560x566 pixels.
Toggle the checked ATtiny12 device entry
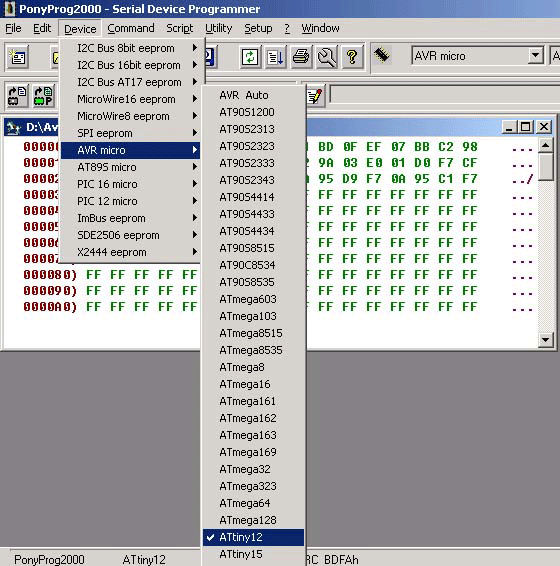point(253,537)
